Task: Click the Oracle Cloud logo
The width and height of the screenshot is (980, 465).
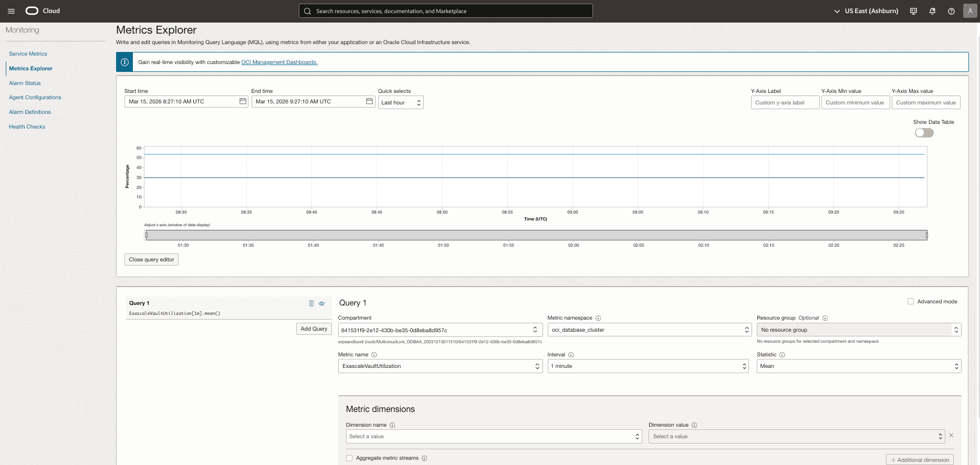Action: pos(43,11)
